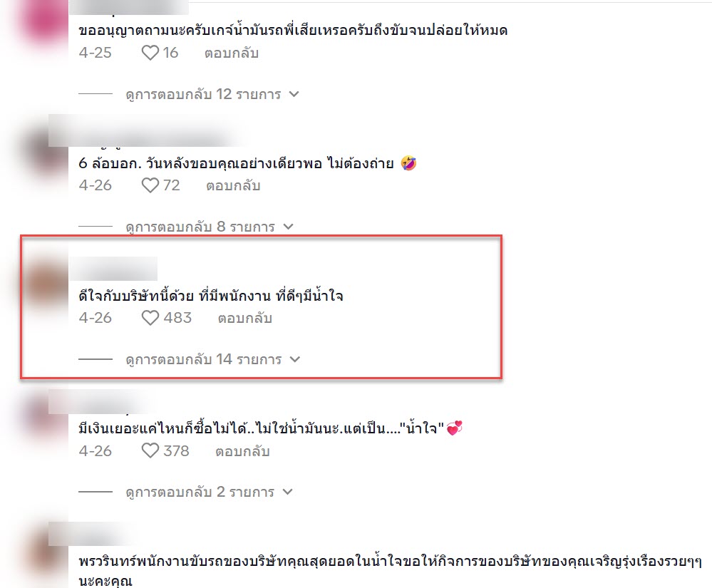Expand the 12 replies thread
The height and width of the screenshot is (588, 712).
pyautogui.click(x=212, y=94)
